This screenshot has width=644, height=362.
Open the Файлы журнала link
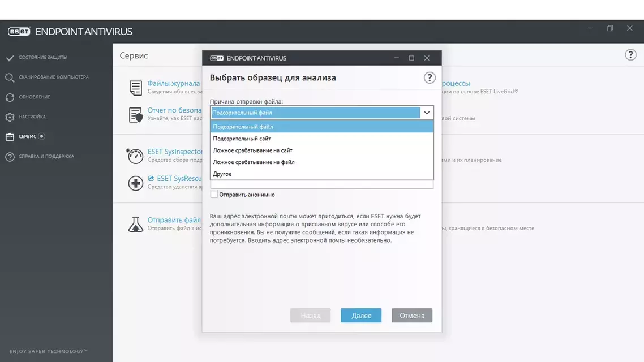(x=174, y=83)
